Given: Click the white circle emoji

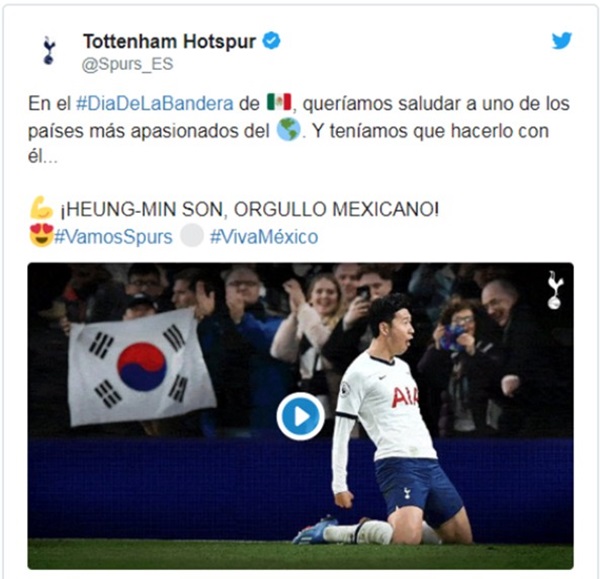Looking at the screenshot, I should tap(192, 235).
